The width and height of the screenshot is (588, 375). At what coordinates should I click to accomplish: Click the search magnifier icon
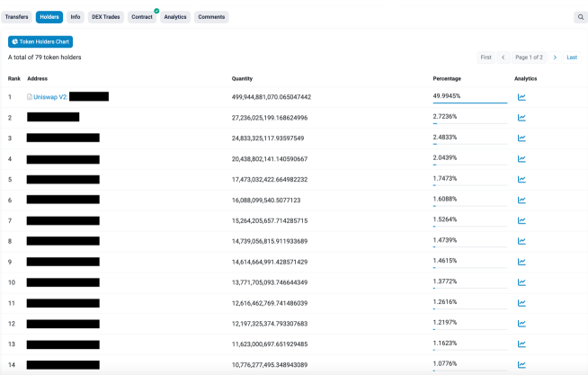coord(581,17)
